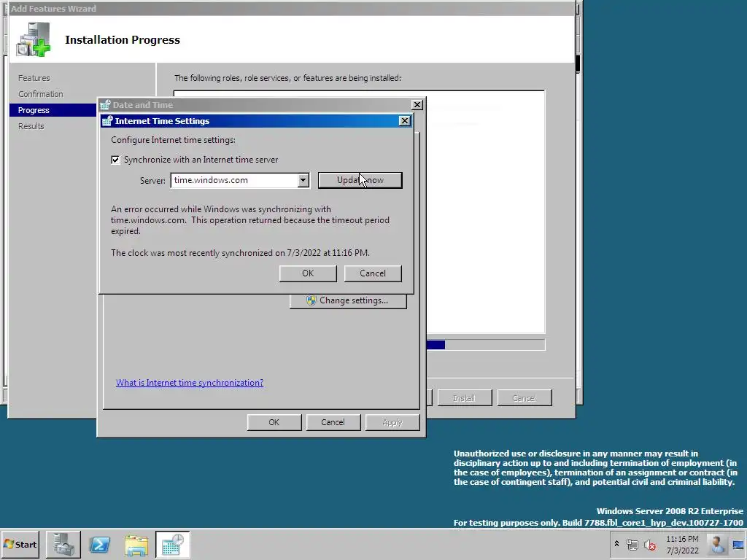Select Progress step in wizard sidebar
This screenshot has width=747, height=560.
click(x=53, y=110)
